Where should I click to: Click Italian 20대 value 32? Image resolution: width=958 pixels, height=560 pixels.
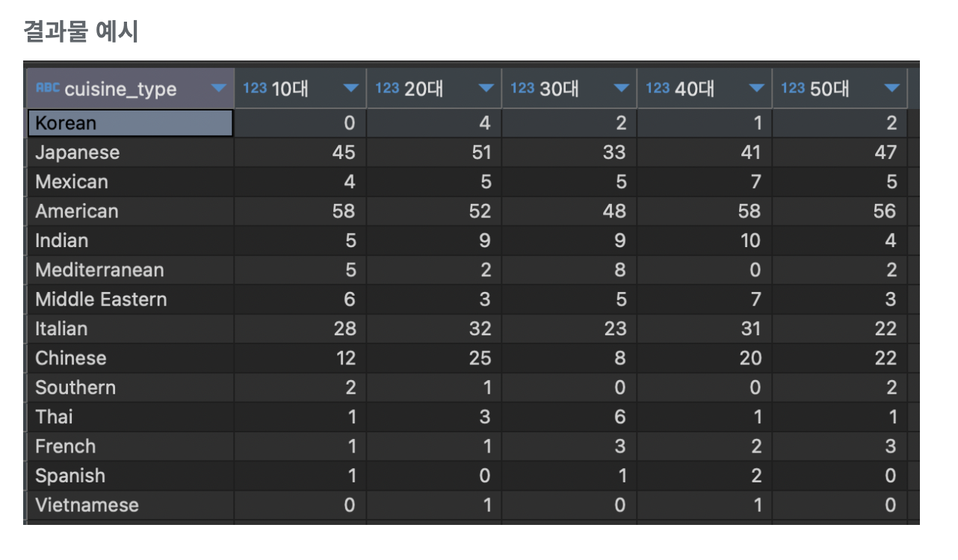(x=480, y=329)
